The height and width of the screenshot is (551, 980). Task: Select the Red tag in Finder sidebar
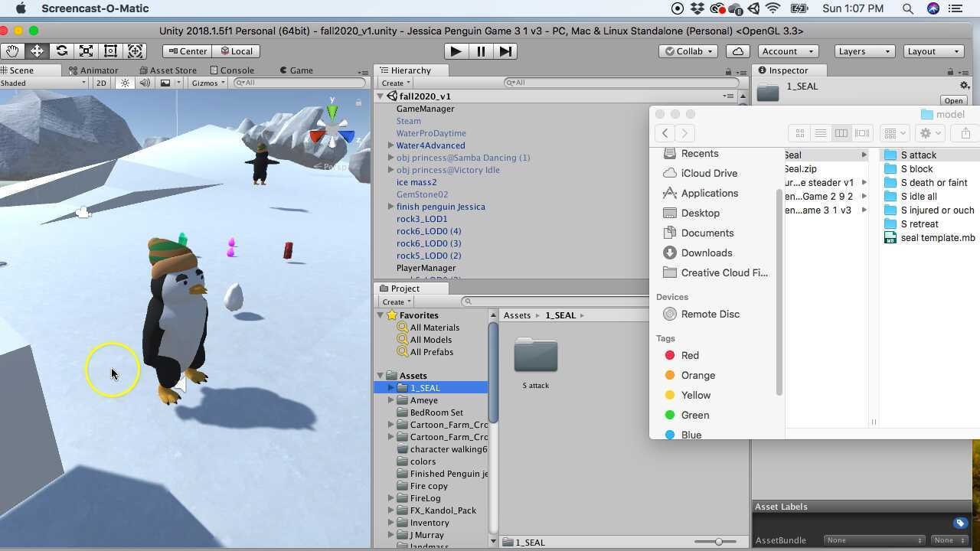(x=688, y=355)
